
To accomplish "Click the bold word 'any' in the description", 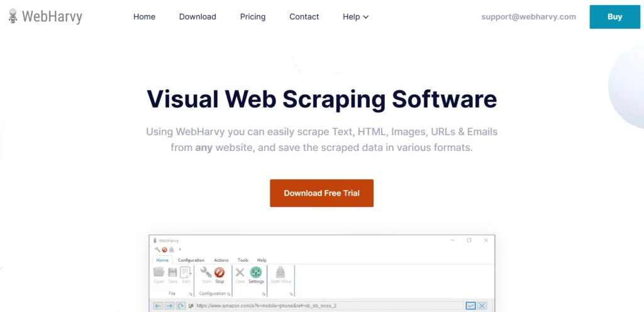I will point(204,147).
